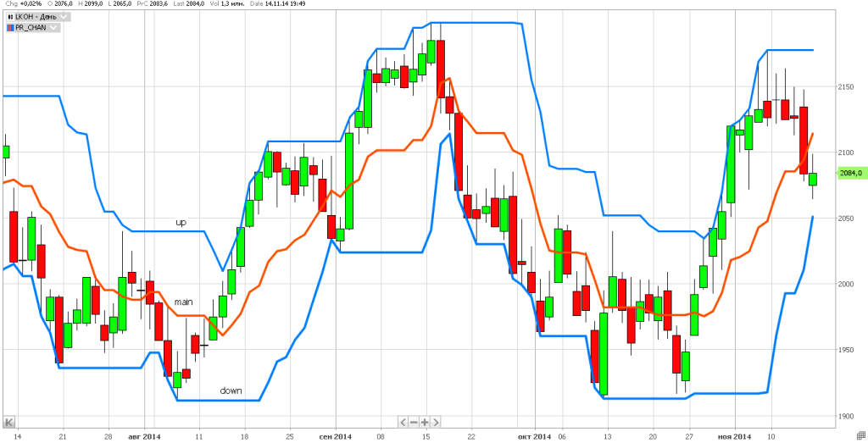Zoom out using the minus button
This screenshot has width=868, height=443.
(414, 421)
